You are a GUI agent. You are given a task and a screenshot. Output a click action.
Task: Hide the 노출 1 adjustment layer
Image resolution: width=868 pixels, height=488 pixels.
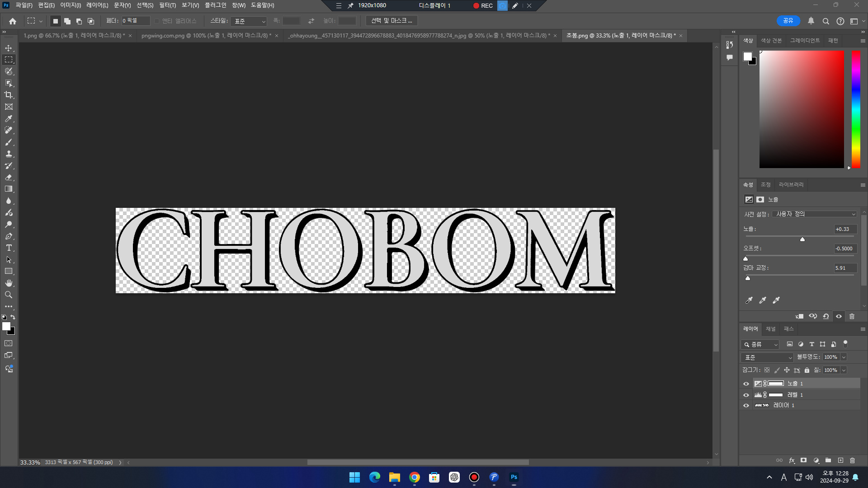pyautogui.click(x=746, y=384)
